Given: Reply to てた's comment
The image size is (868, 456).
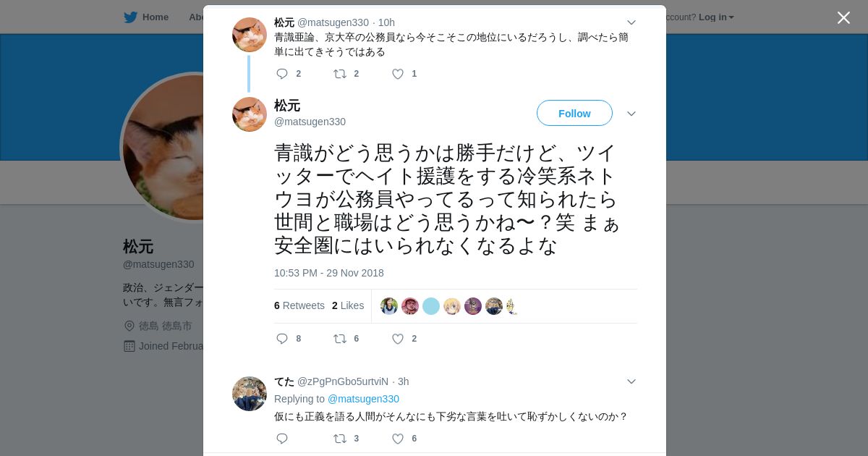Looking at the screenshot, I should (282, 439).
